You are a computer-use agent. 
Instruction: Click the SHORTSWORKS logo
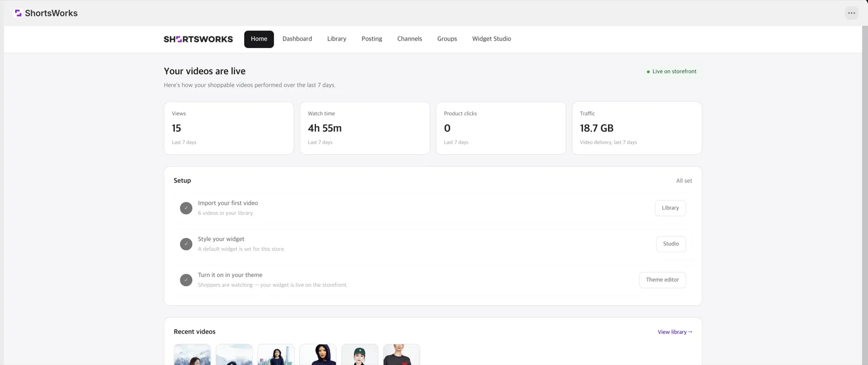(198, 39)
